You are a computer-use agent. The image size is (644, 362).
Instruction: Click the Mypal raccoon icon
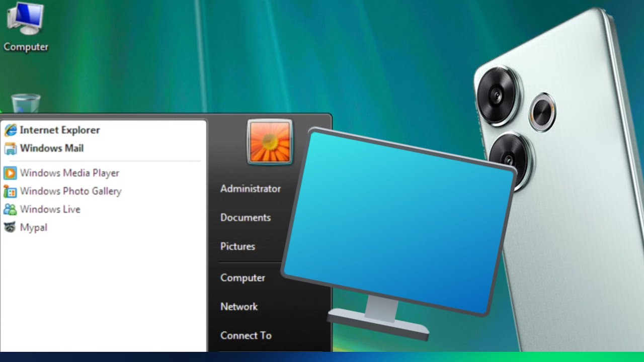point(10,228)
